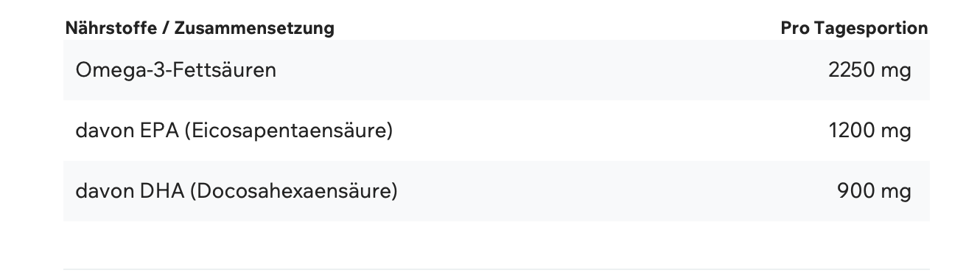Click the word "Nährstoffe" in header

coord(111,28)
